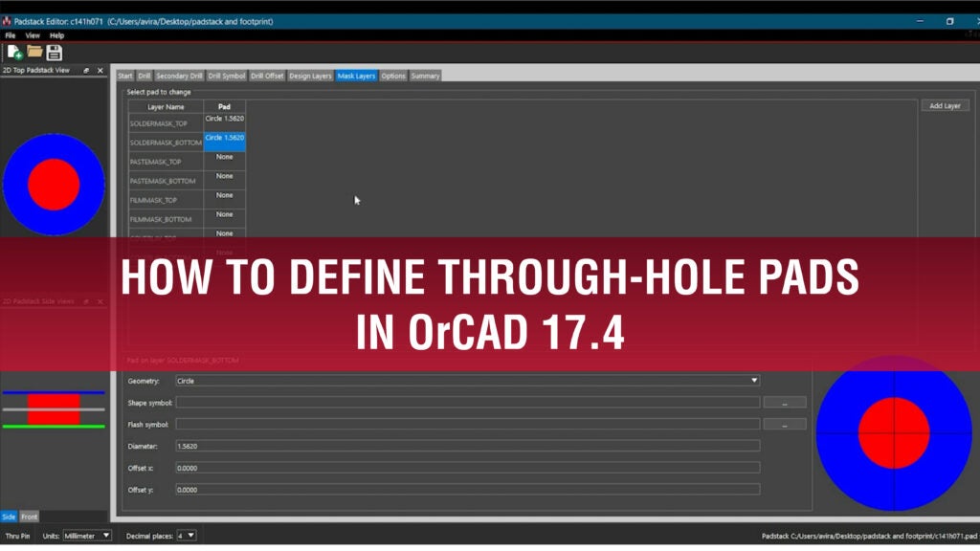
Task: Switch the side view to Front
Action: [x=29, y=517]
